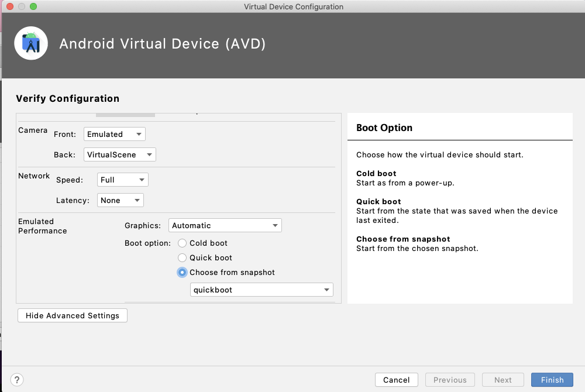Click the Verify Configuration heading

tap(67, 98)
